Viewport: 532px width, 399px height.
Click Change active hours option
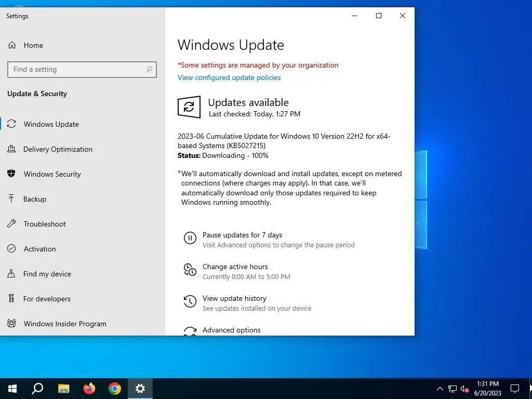pyautogui.click(x=235, y=267)
